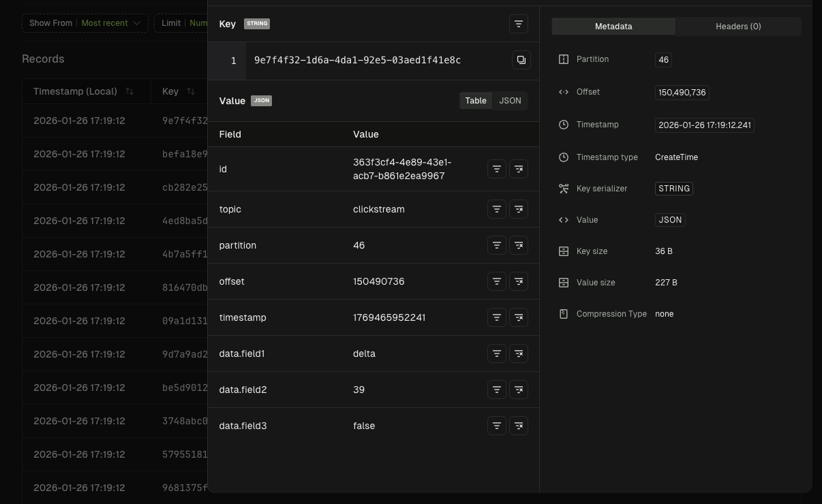The image size is (822, 504).
Task: Switch to the Headers (0) tab
Action: point(738,26)
